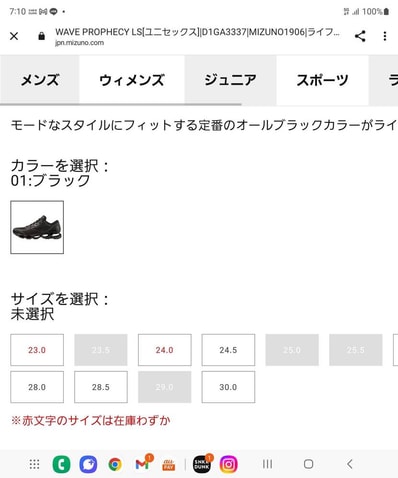The height and width of the screenshot is (478, 398).
Task: Tap the Android back navigation button
Action: click(x=350, y=464)
